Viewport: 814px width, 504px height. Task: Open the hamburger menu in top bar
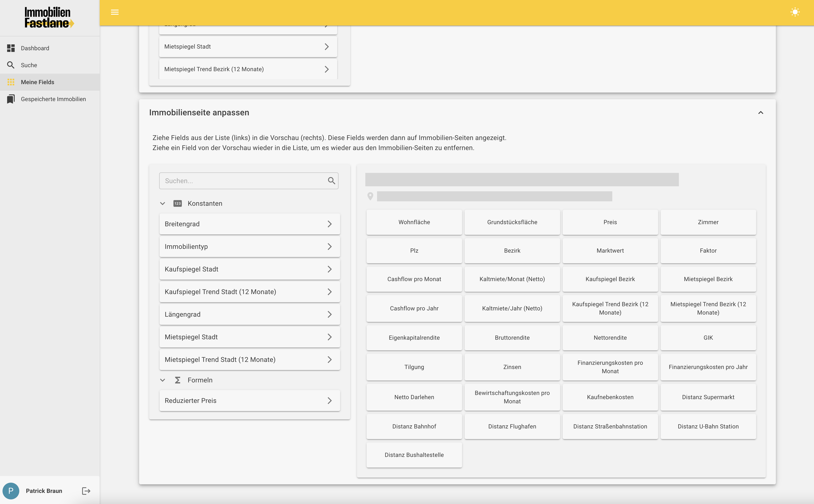114,12
